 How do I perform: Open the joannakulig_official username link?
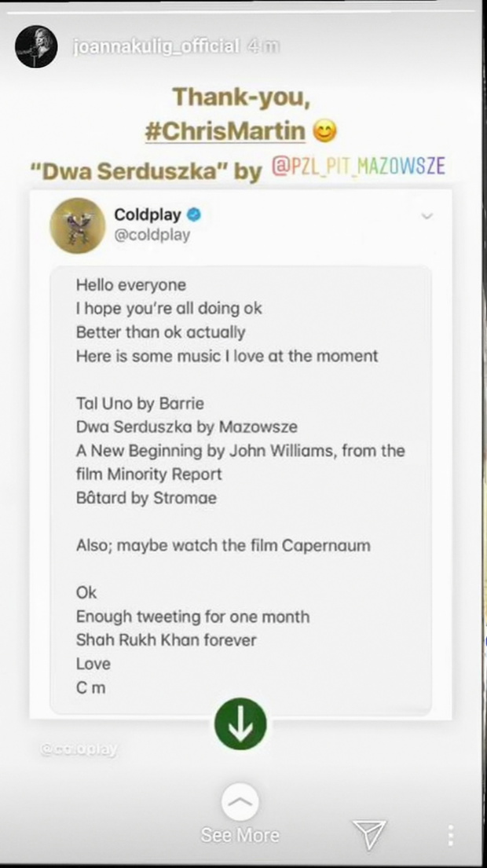tap(156, 46)
